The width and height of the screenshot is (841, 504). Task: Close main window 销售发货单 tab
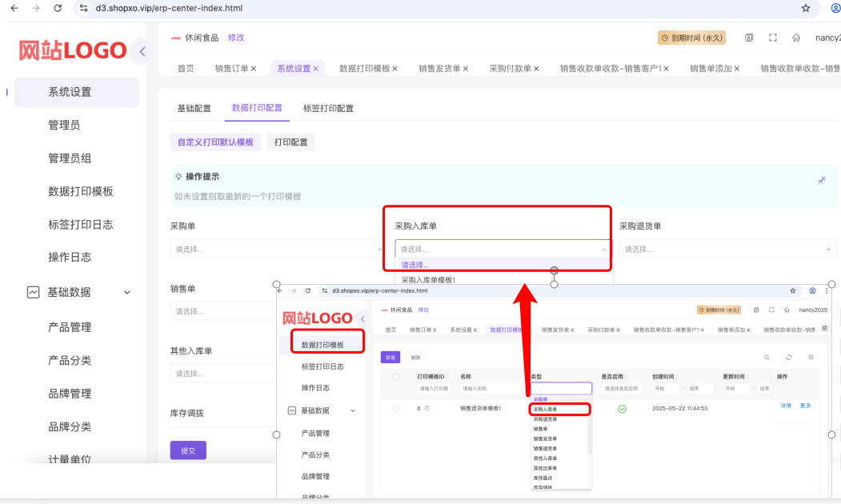pos(466,69)
